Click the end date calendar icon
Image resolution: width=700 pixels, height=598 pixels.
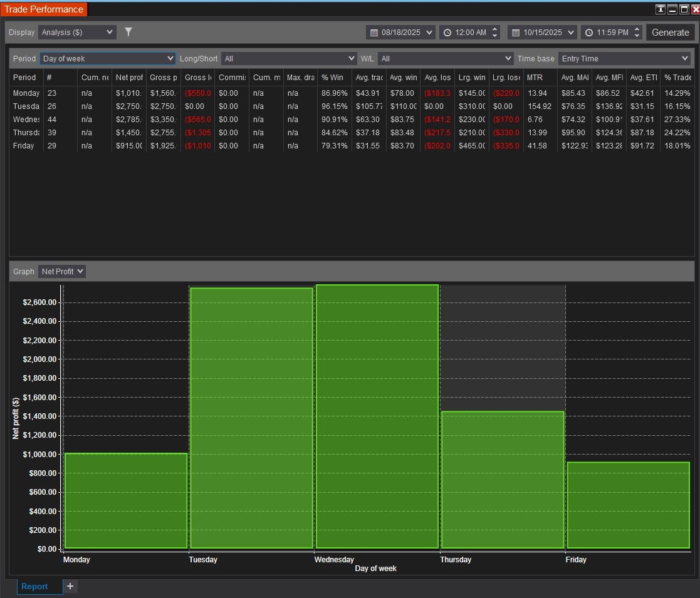(x=516, y=33)
